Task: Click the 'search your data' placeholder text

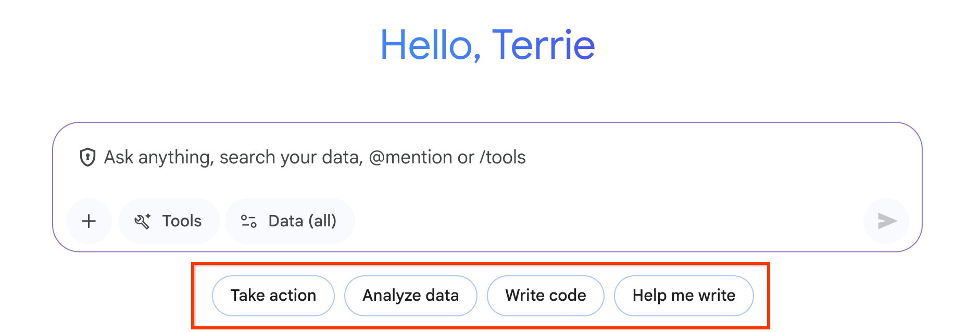Action: pos(291,157)
